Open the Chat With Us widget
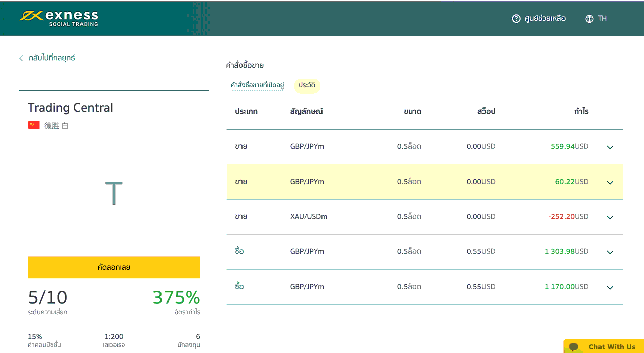 coord(604,346)
